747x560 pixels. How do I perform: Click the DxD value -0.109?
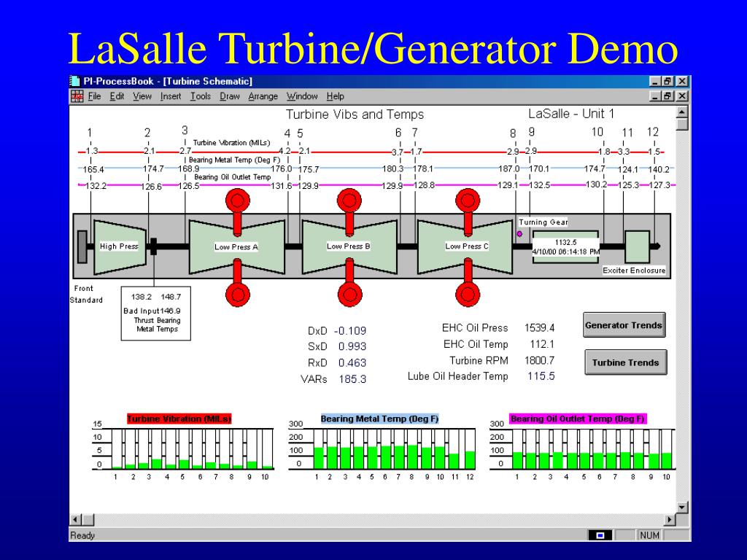click(x=350, y=331)
